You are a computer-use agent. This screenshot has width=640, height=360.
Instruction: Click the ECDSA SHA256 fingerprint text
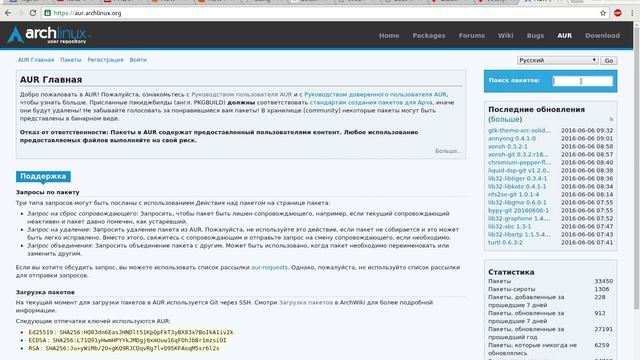click(x=127, y=340)
